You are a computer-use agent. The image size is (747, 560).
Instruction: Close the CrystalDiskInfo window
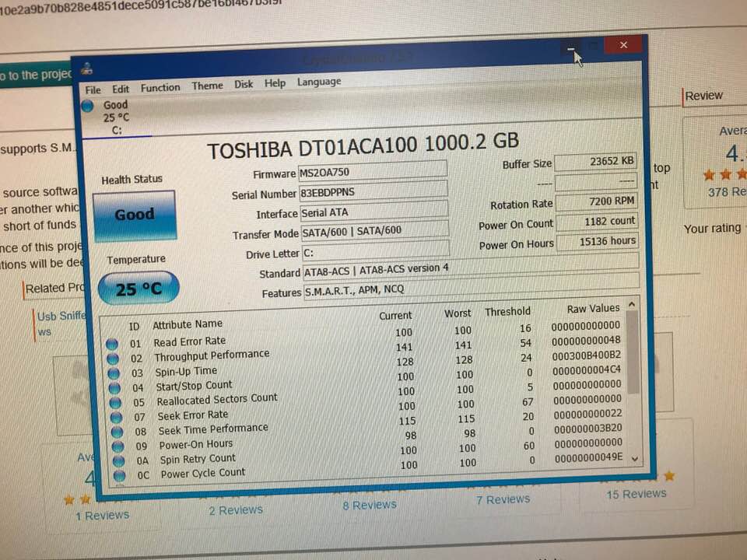623,45
